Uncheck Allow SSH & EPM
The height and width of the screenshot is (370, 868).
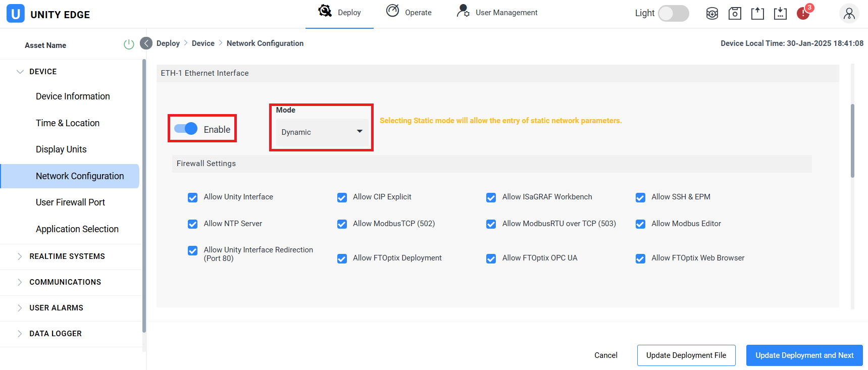tap(640, 197)
